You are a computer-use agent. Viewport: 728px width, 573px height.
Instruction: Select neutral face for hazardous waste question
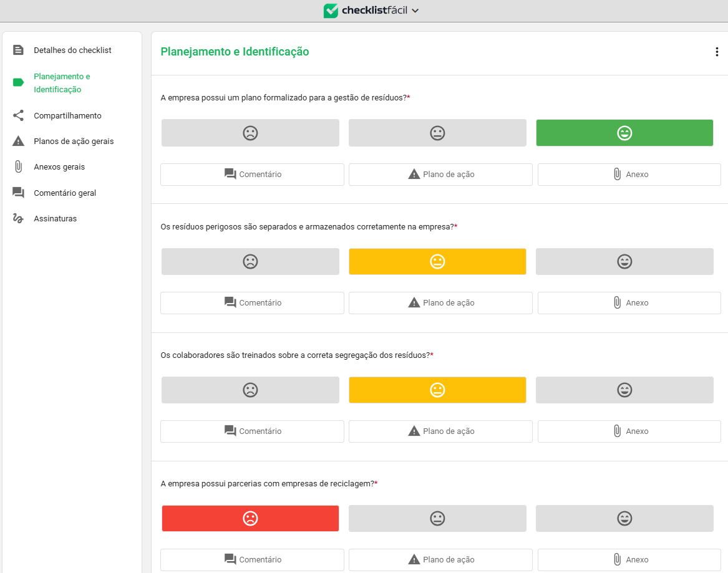437,261
